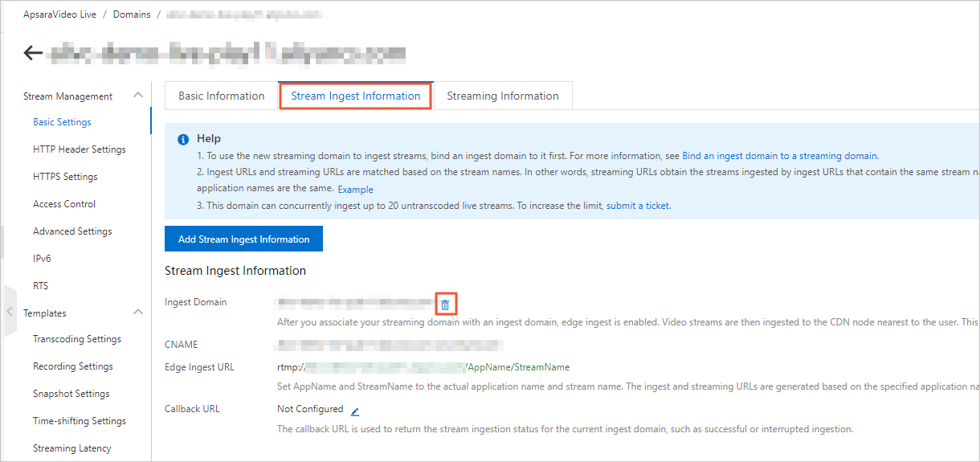Screen dimensions: 980x462
Task: Open Snapshot Settings template
Action: pyautogui.click(x=71, y=394)
